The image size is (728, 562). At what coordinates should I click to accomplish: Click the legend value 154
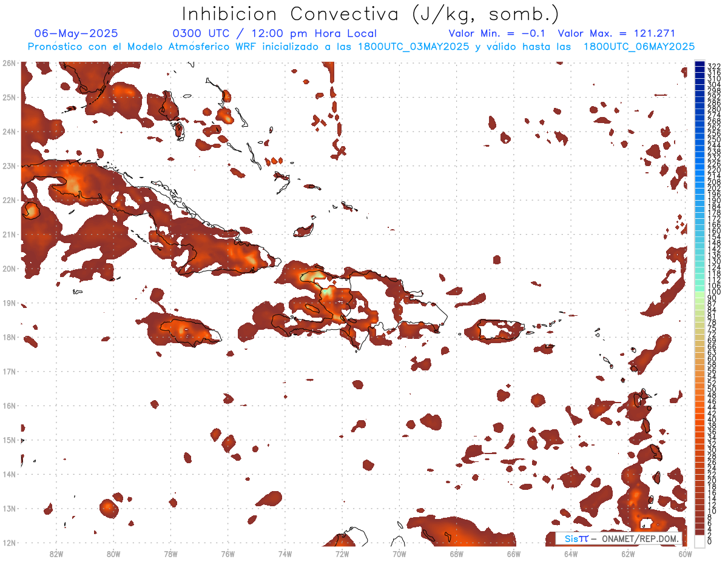click(714, 237)
